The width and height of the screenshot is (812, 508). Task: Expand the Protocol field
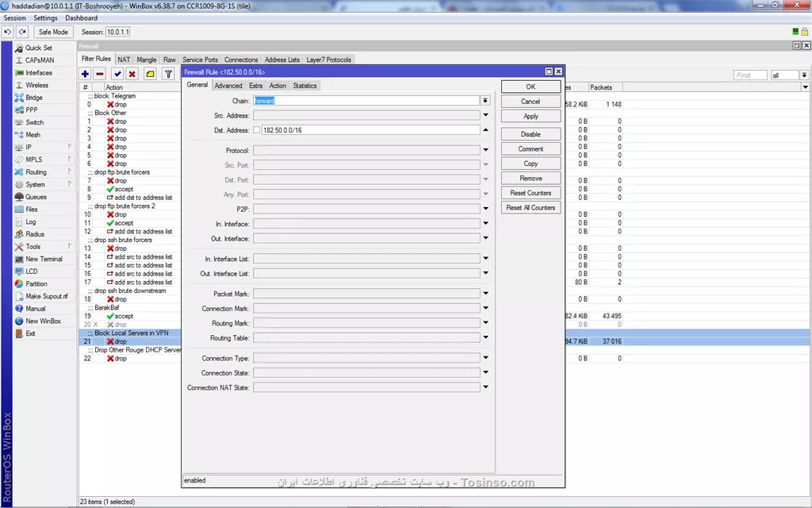click(x=486, y=150)
